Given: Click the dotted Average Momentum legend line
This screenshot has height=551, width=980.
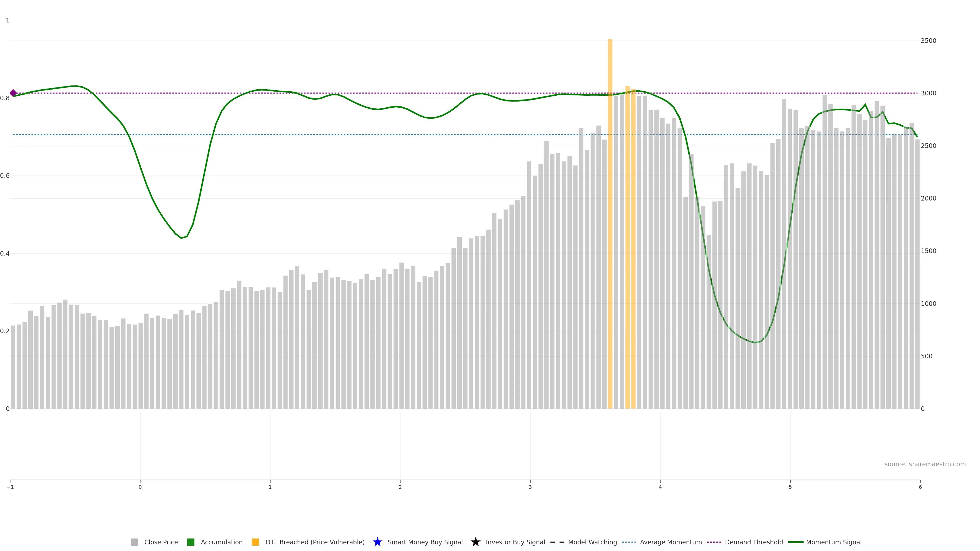Looking at the screenshot, I should [629, 542].
